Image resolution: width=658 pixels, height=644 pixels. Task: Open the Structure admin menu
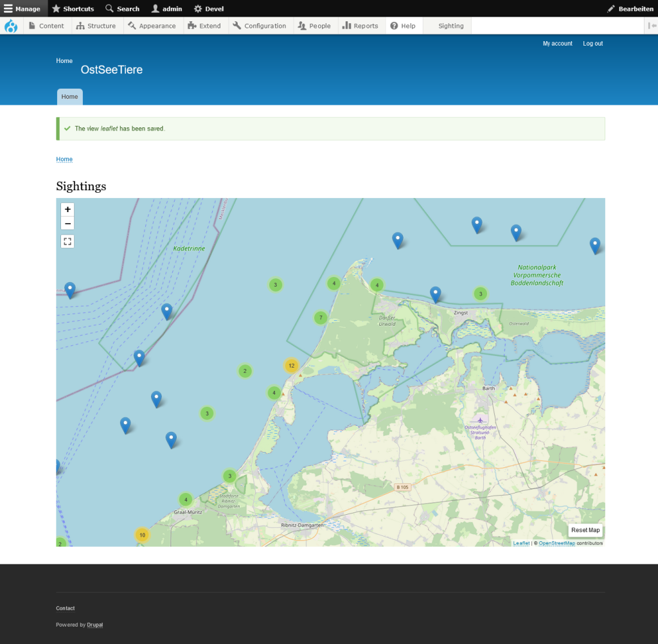[96, 26]
